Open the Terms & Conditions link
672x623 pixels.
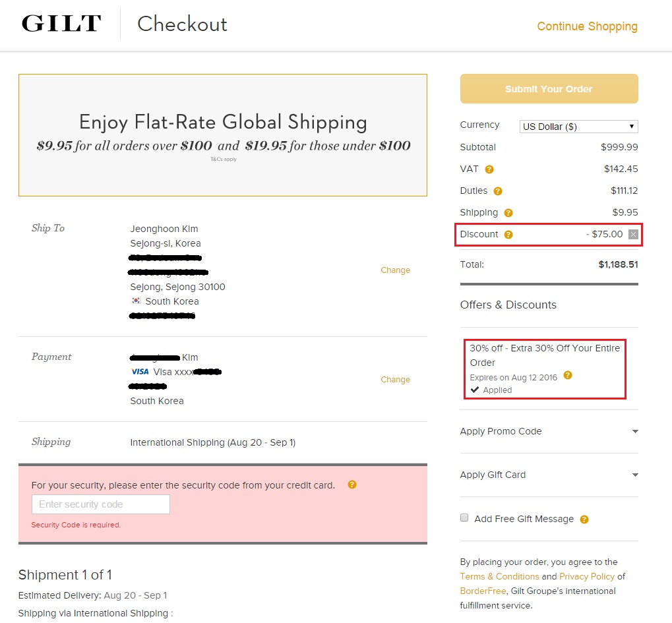[499, 576]
